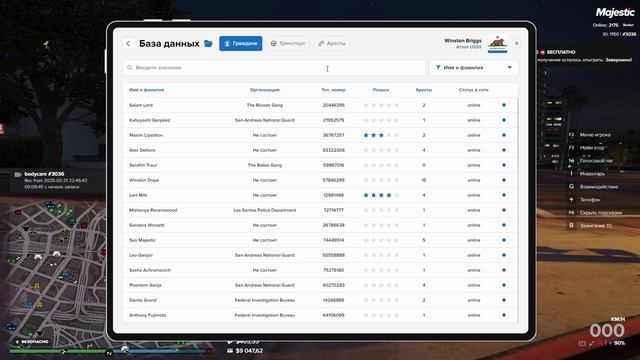Click the dot icon in row with phone 26786638

[504, 225]
